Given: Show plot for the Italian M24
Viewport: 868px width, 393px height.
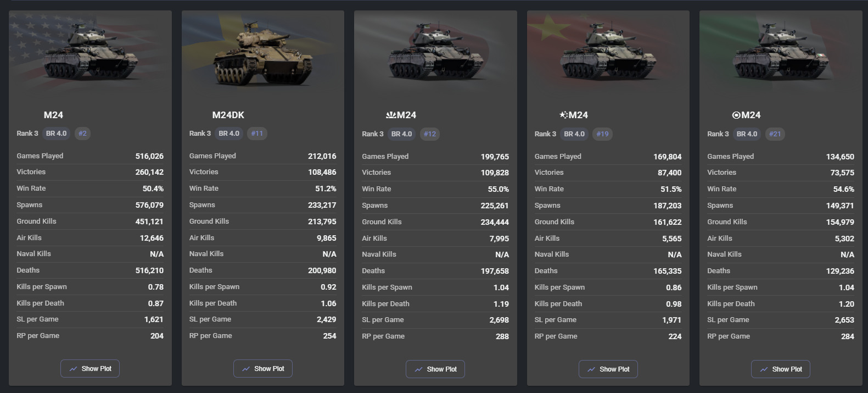Looking at the screenshot, I should point(781,369).
